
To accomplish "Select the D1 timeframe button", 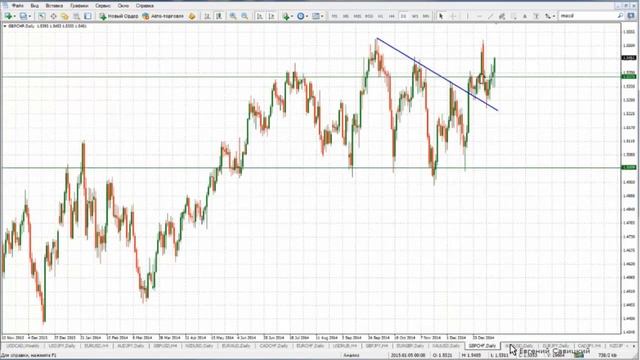I will 403,16.
